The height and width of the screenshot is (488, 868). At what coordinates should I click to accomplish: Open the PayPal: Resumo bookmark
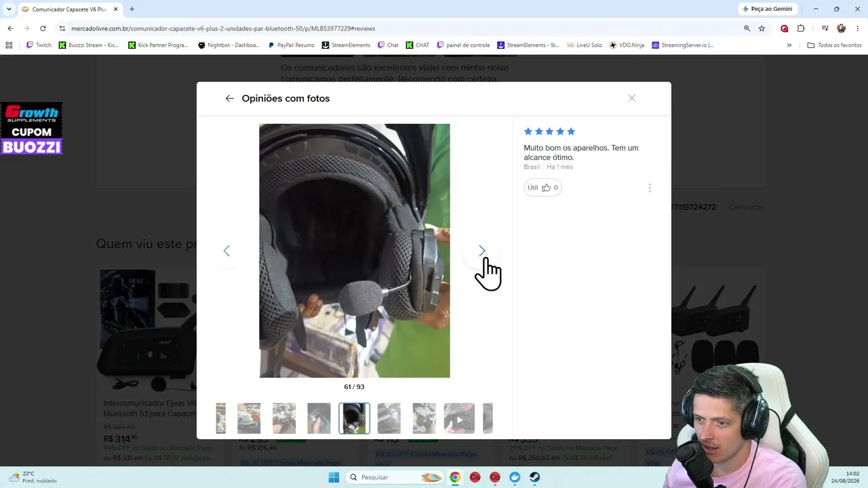click(x=292, y=45)
